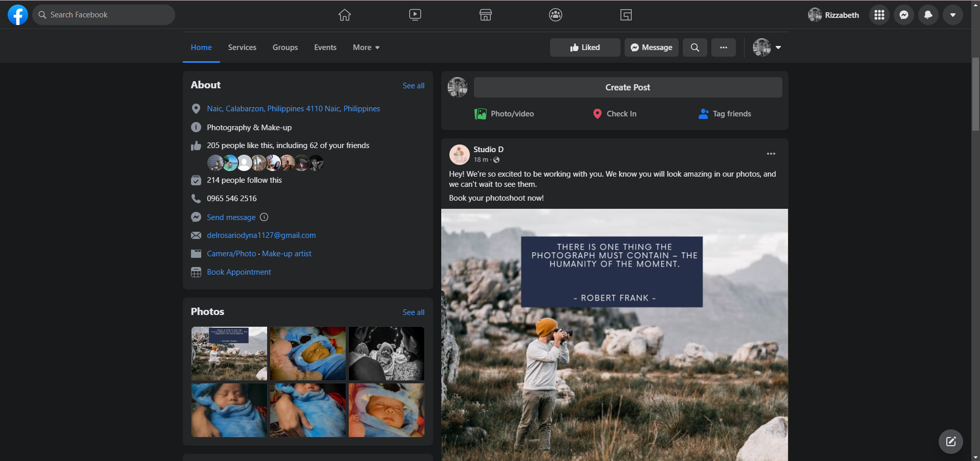Open the post's Robert Frank quote image
This screenshot has height=461, width=980.
coord(615,335)
